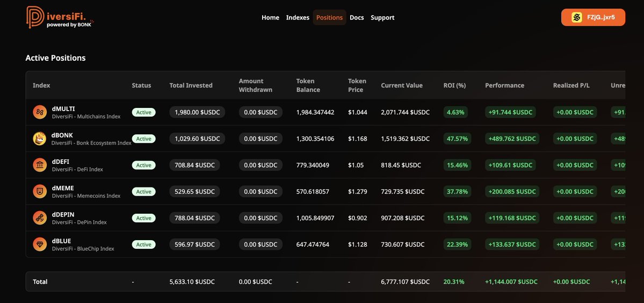The image size is (644, 303).
Task: Click the Active status badge for dDEPIN
Action: click(x=144, y=218)
